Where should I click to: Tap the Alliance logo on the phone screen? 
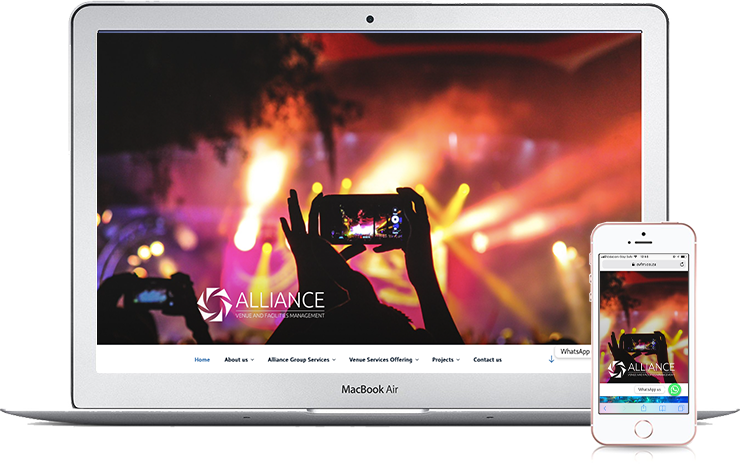tap(642, 369)
